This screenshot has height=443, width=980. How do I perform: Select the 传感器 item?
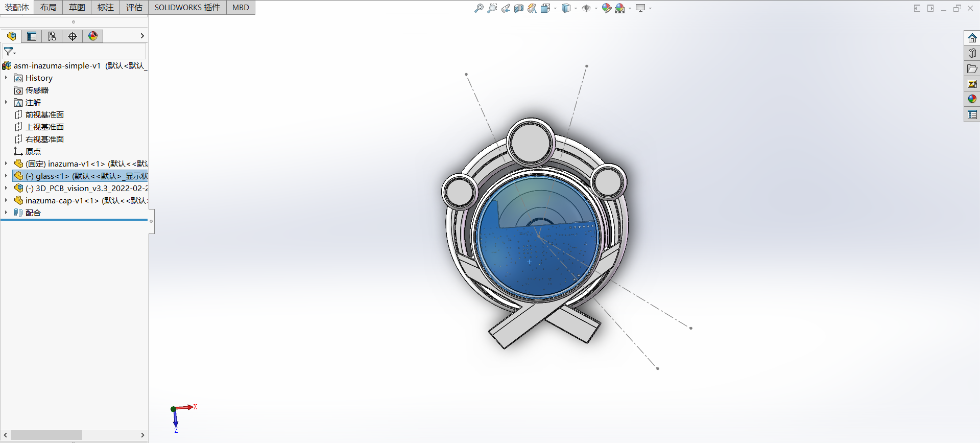pos(31,90)
